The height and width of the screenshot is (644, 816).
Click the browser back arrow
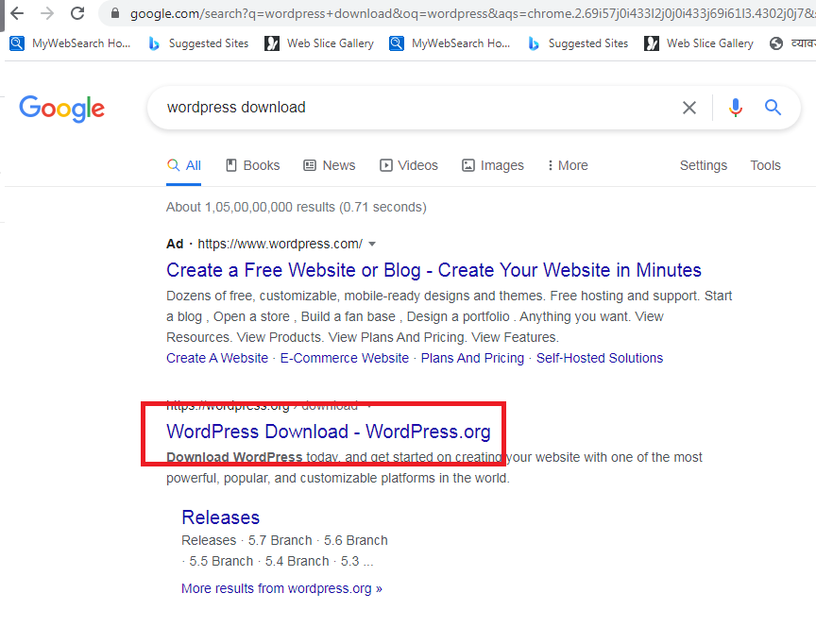tap(17, 13)
